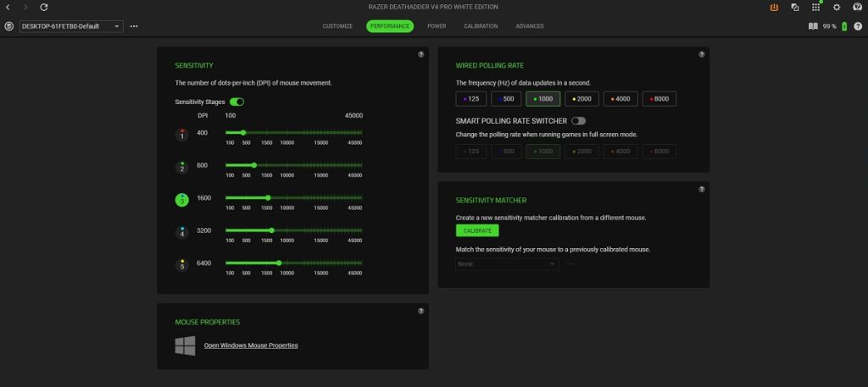The height and width of the screenshot is (387, 868).
Task: Go forward with the right arrow
Action: click(25, 7)
